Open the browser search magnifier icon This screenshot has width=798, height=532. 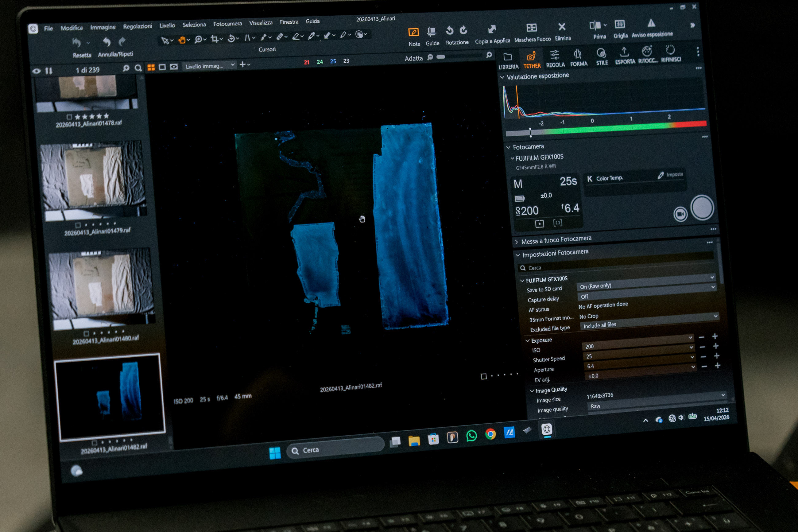[138, 68]
